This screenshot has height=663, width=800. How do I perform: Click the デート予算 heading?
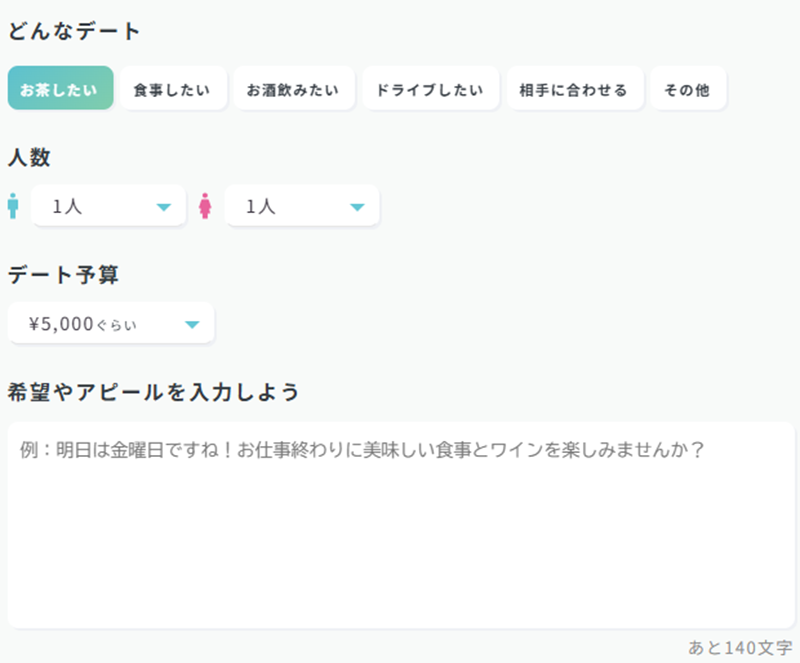[x=63, y=275]
